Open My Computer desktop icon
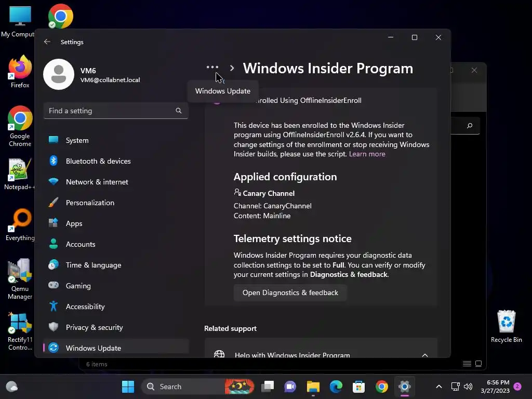This screenshot has height=399, width=532. click(20, 21)
